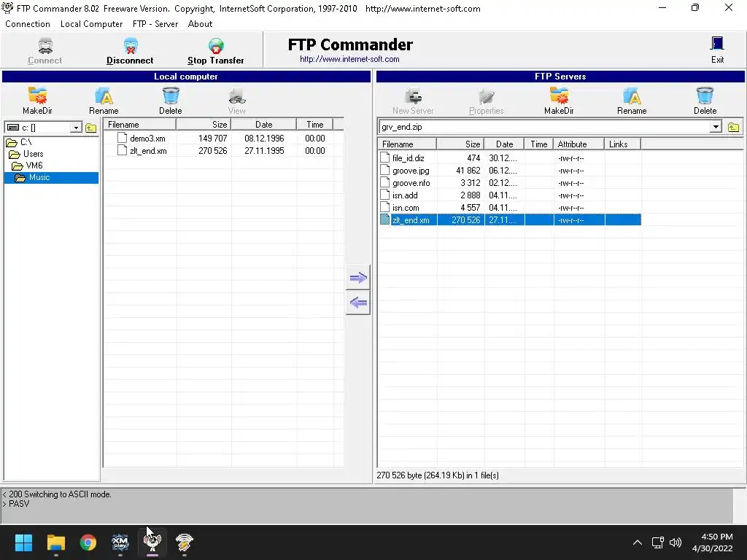This screenshot has width=747, height=560.
Task: Click Rename in Local computer panel
Action: tap(104, 101)
